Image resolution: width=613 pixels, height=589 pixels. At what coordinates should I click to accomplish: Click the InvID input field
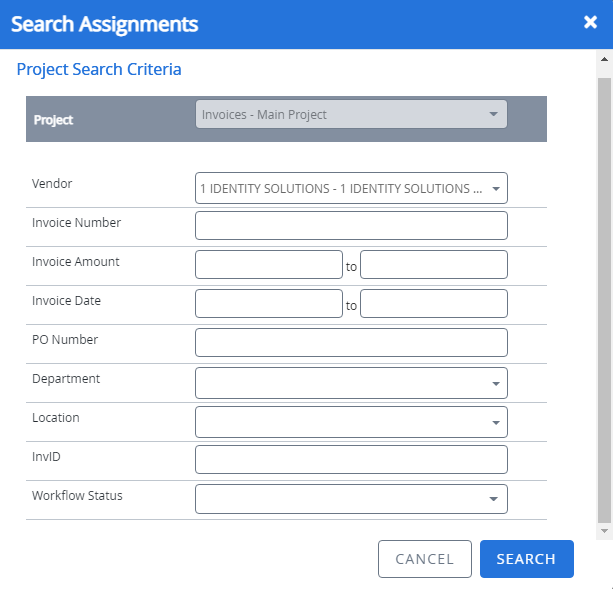coord(351,460)
